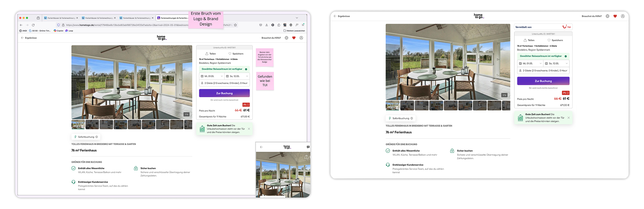
Task: Open the 'So, 12.05.' departure dropdown in right mockup
Action: click(556, 64)
